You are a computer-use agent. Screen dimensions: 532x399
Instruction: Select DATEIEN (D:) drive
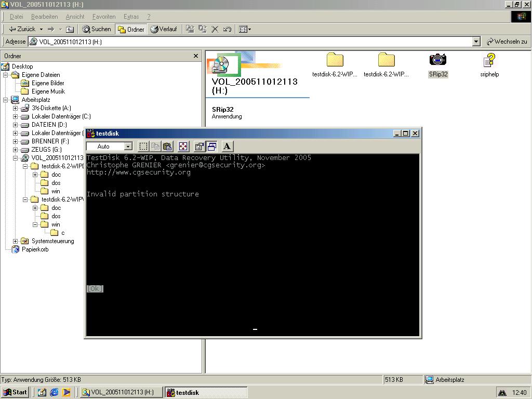49,125
